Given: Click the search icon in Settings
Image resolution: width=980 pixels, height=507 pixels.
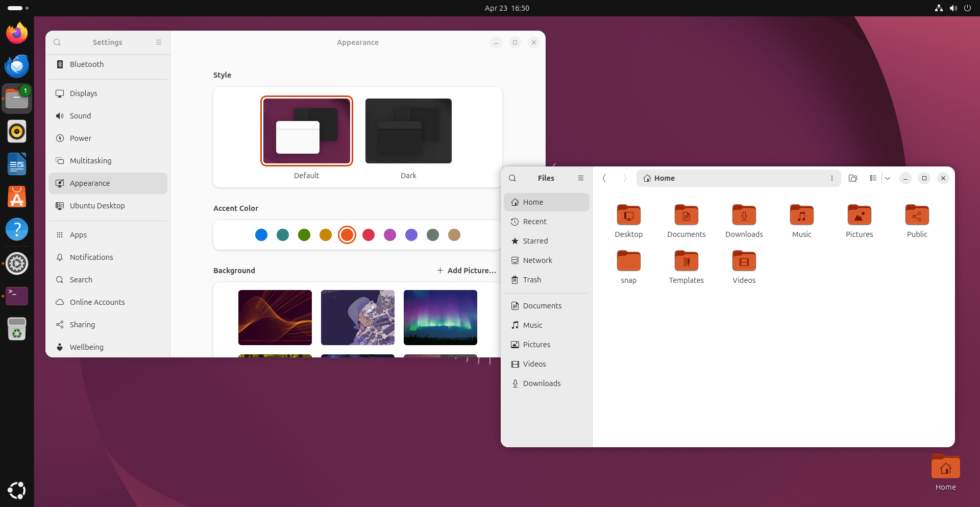Looking at the screenshot, I should click(57, 42).
